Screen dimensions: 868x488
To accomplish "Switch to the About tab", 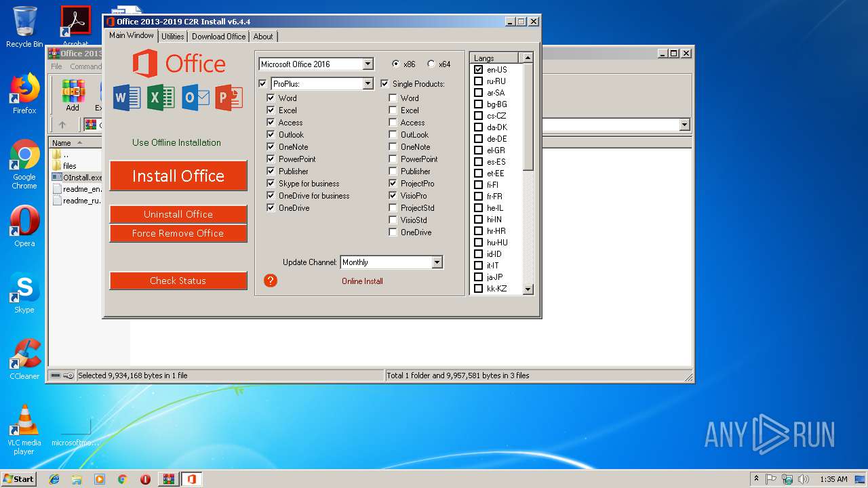I will click(x=263, y=37).
